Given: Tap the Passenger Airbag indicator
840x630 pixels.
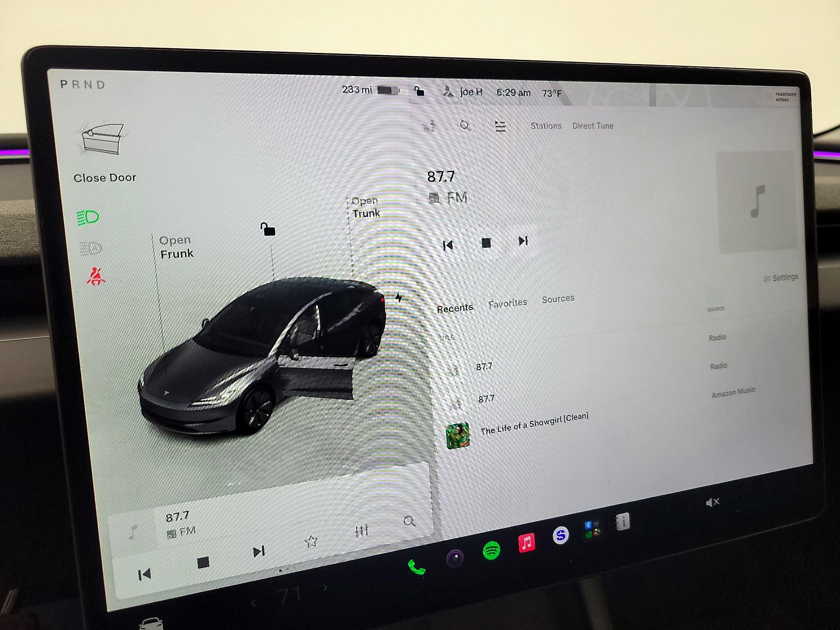Looking at the screenshot, I should pos(781,97).
